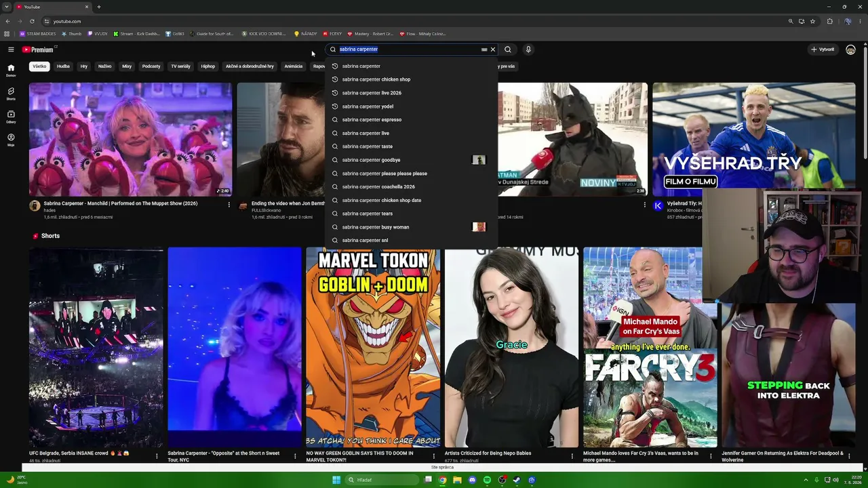Viewport: 868px width, 488px height.
Task: Open the FOTKY bookmark
Action: tap(332, 34)
